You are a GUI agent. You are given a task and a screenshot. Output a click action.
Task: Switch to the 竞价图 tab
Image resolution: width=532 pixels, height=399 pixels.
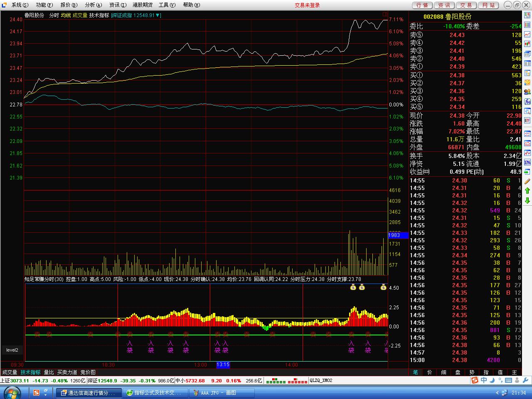[88, 372]
